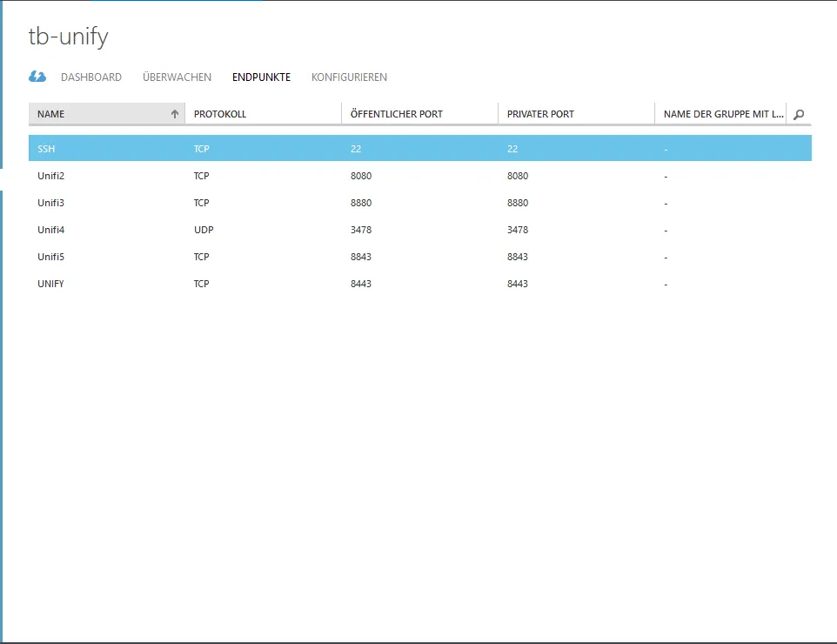Click public port 3478 cell
The width and height of the screenshot is (837, 644).
click(361, 230)
